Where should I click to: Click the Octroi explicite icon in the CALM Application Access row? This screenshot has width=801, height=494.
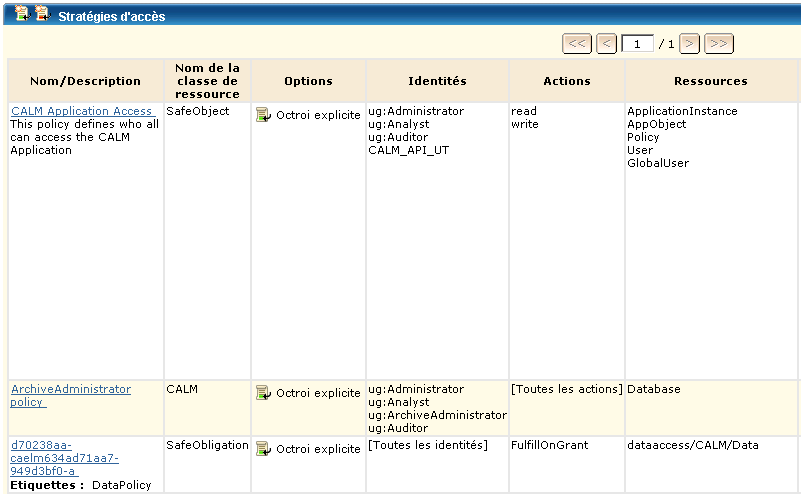(263, 115)
